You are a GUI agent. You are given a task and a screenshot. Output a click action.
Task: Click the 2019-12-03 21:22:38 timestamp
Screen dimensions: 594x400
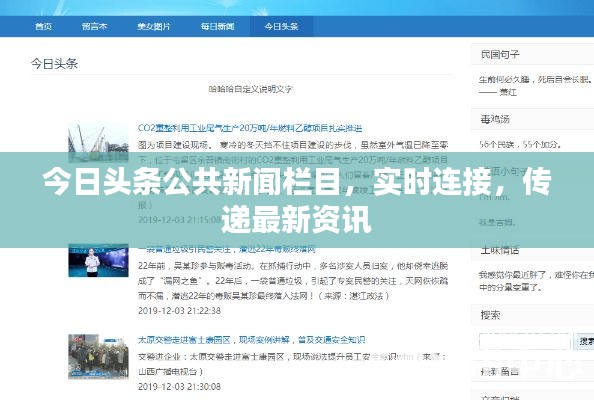point(179,311)
